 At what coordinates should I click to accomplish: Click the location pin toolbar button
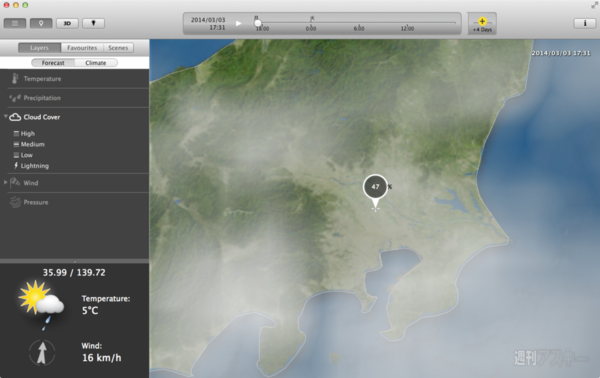pyautogui.click(x=41, y=23)
